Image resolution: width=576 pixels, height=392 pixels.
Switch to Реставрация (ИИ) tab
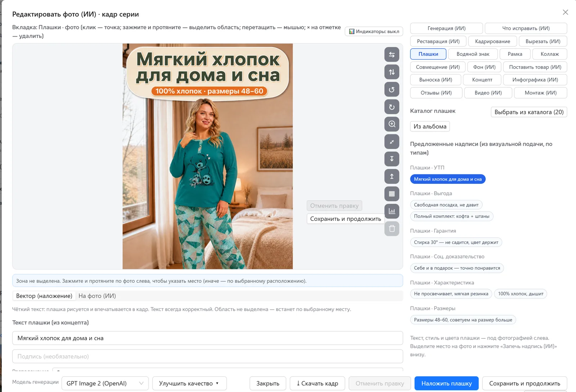[438, 41]
